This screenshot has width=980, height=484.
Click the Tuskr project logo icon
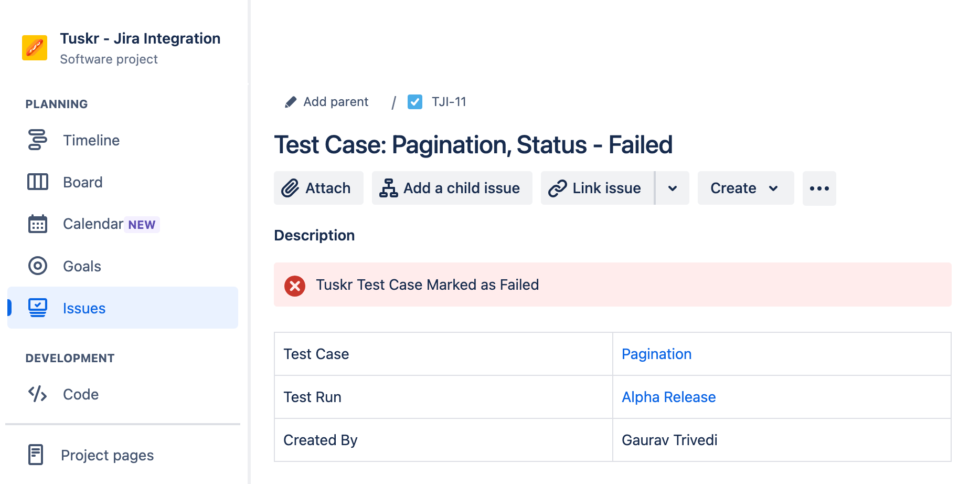tap(35, 48)
